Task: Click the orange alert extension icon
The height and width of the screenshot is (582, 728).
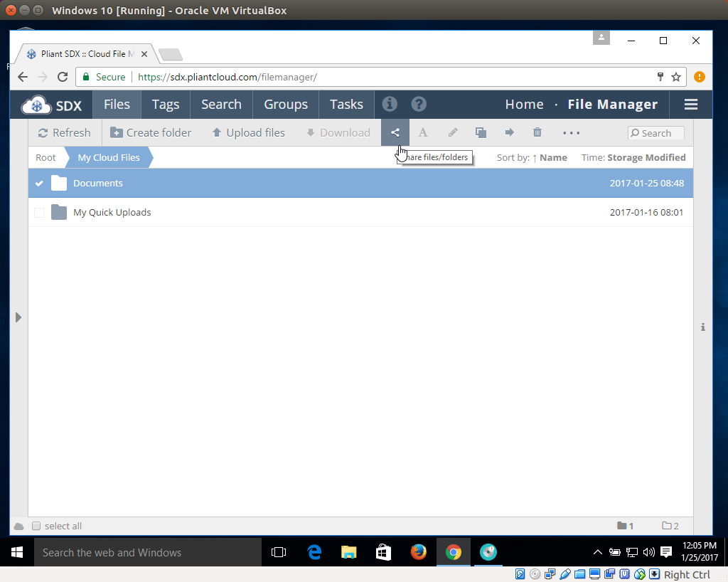Action: pos(700,77)
